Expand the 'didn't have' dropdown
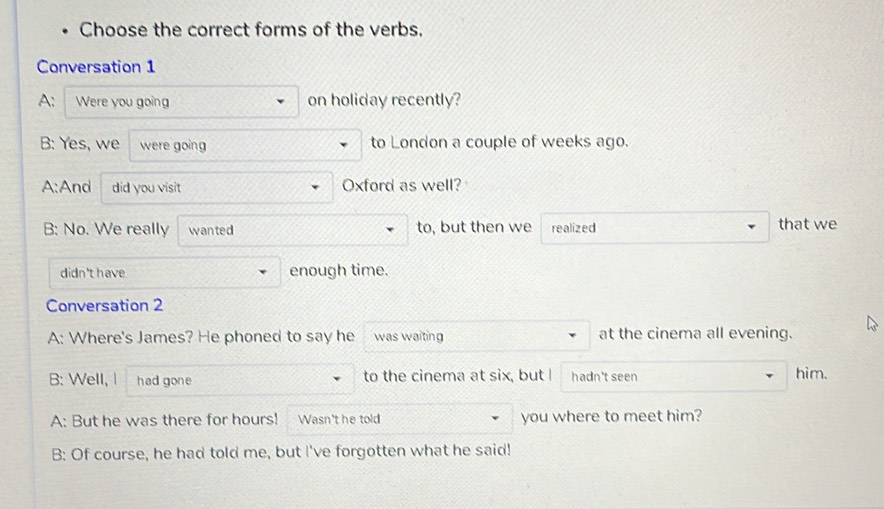The height and width of the screenshot is (509, 884). click(x=164, y=271)
